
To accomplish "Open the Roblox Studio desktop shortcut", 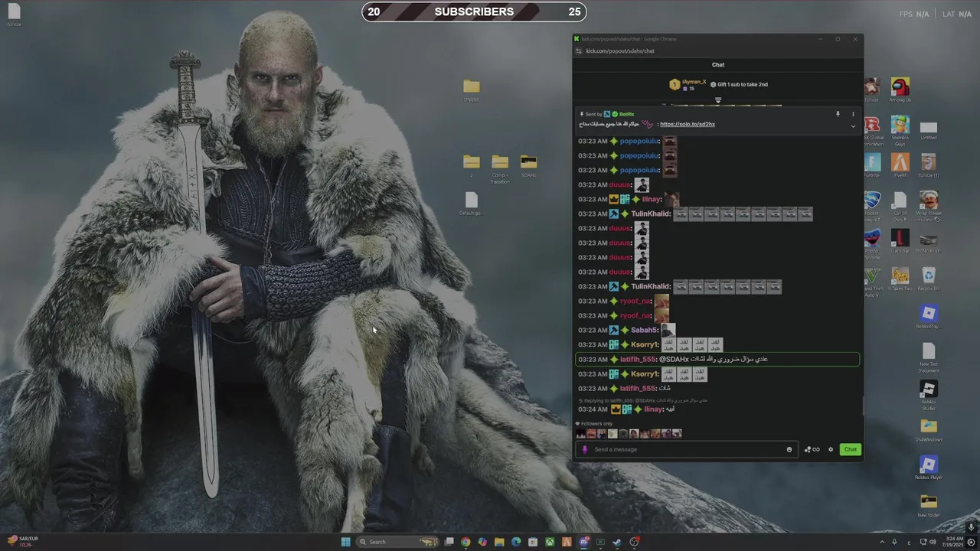I will tap(929, 396).
